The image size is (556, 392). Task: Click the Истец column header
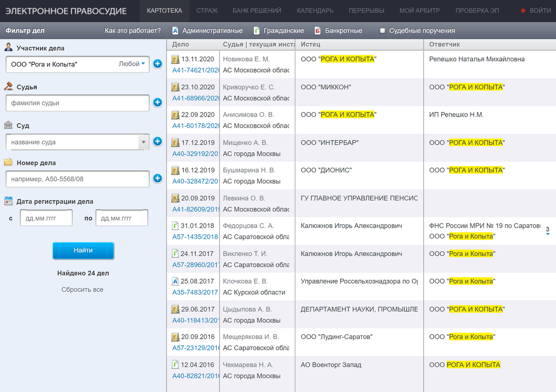tap(310, 44)
